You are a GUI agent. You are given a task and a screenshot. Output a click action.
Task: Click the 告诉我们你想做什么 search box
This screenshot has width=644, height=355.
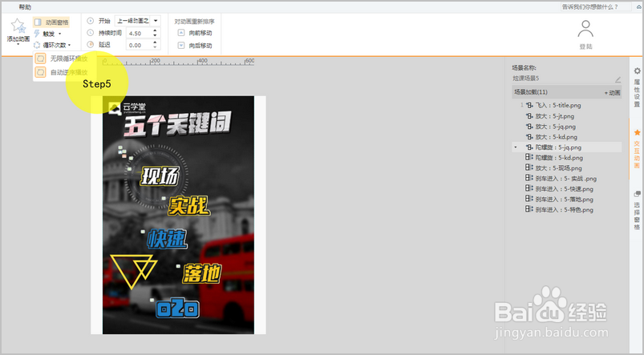[596, 7]
